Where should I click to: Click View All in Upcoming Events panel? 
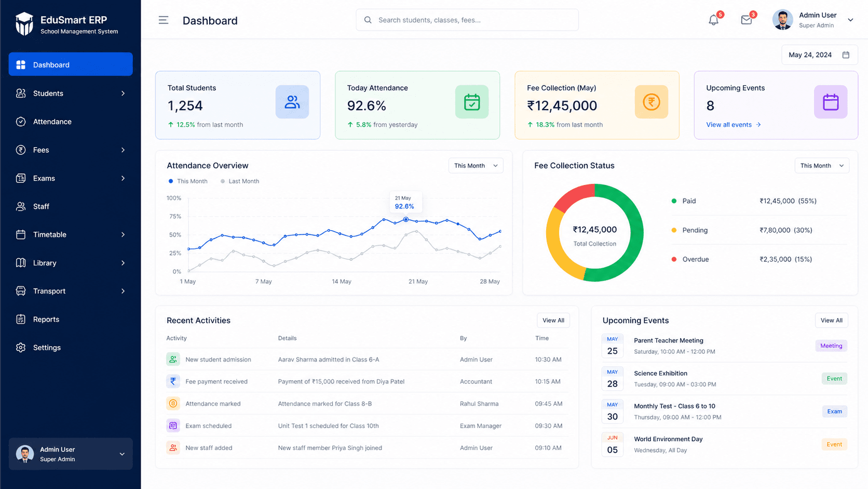click(x=832, y=321)
